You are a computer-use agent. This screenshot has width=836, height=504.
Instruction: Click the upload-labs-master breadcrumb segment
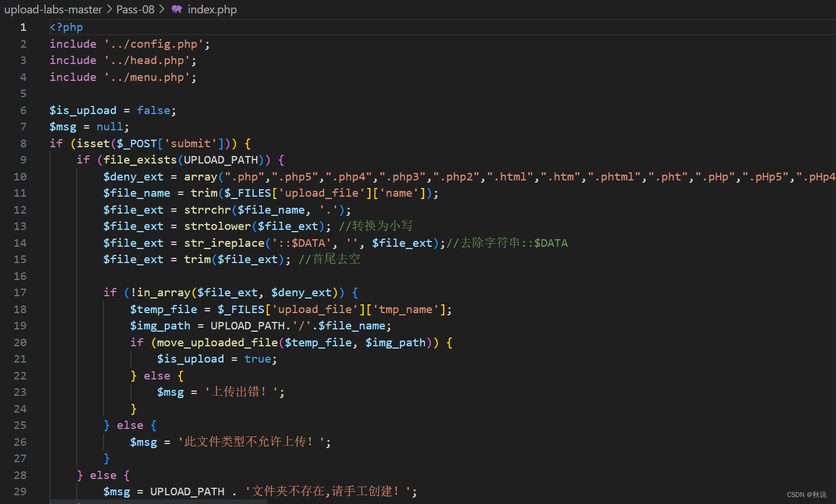tap(53, 9)
